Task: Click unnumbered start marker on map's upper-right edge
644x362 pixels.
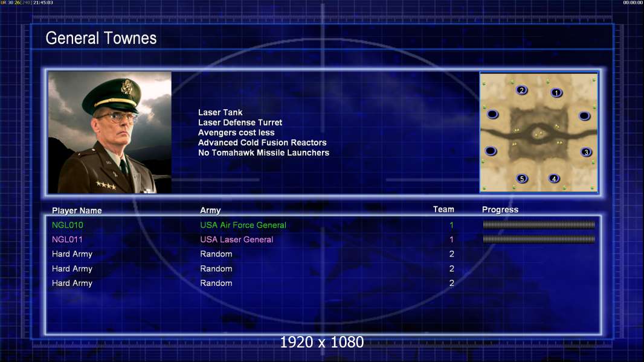Action: pyautogui.click(x=584, y=116)
